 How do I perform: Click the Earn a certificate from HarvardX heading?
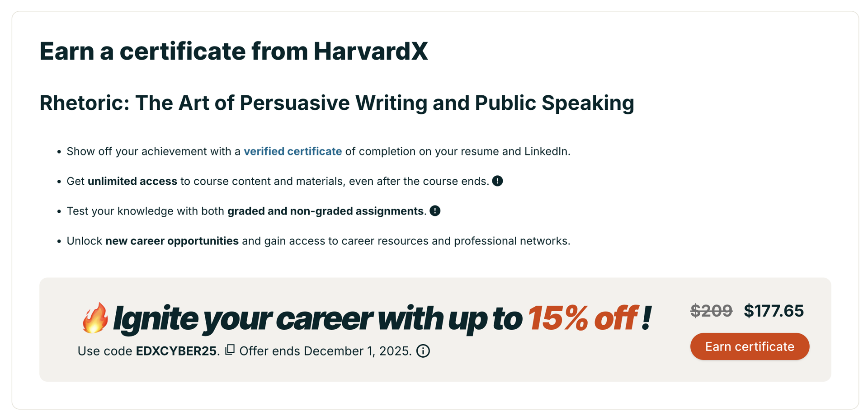click(233, 51)
